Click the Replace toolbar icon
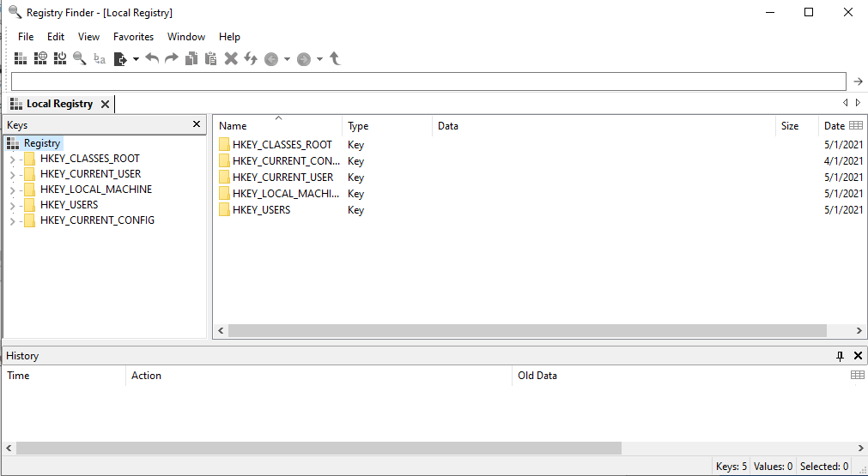Screen dimensions: 868x476 [x=100, y=58]
